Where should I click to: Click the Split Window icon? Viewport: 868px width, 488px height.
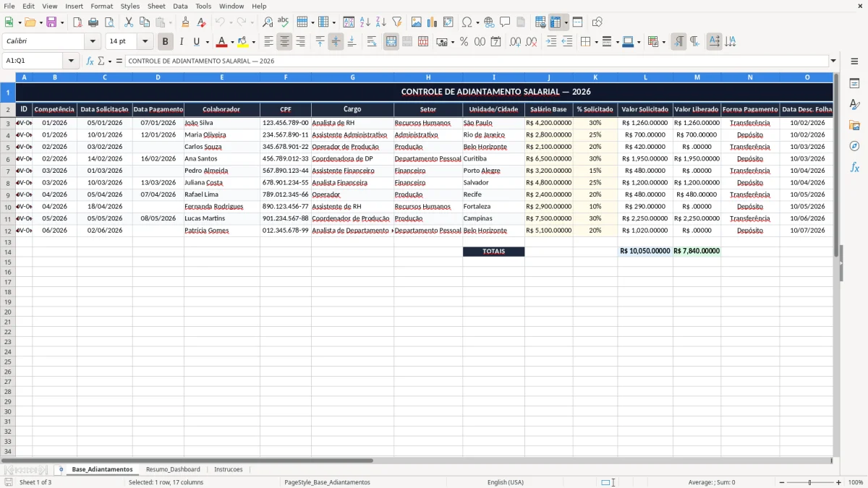[x=578, y=22]
